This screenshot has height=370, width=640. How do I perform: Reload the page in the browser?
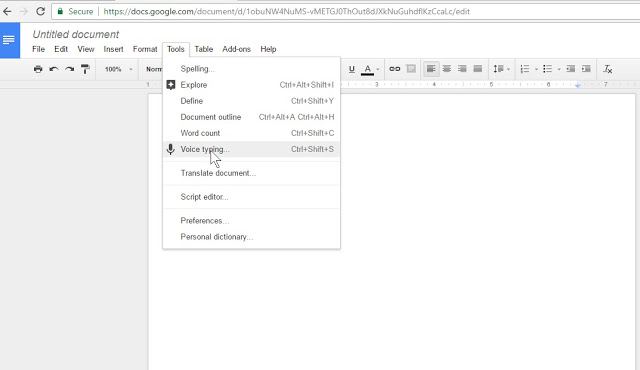click(40, 11)
